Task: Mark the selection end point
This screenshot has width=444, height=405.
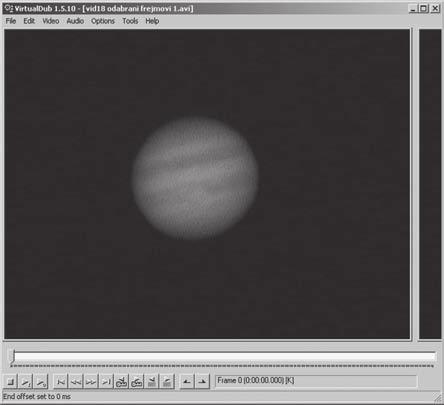Action: pyautogui.click(x=202, y=381)
